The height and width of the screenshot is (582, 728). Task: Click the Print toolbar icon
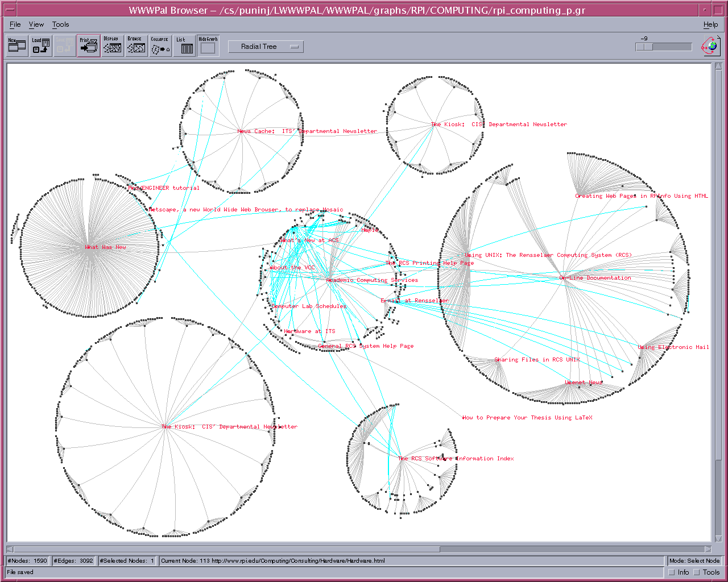pyautogui.click(x=89, y=46)
